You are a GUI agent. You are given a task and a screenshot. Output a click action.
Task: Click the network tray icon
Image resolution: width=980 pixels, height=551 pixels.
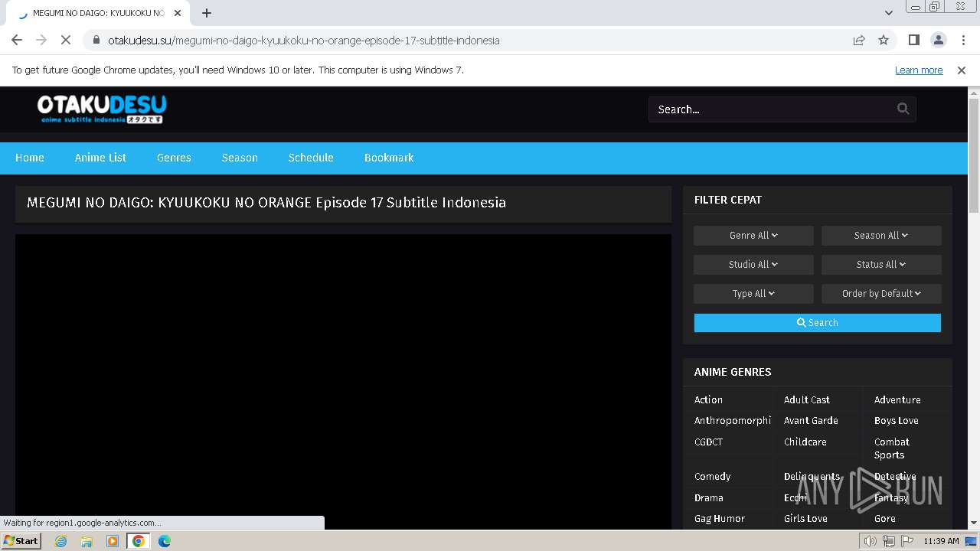click(x=888, y=541)
